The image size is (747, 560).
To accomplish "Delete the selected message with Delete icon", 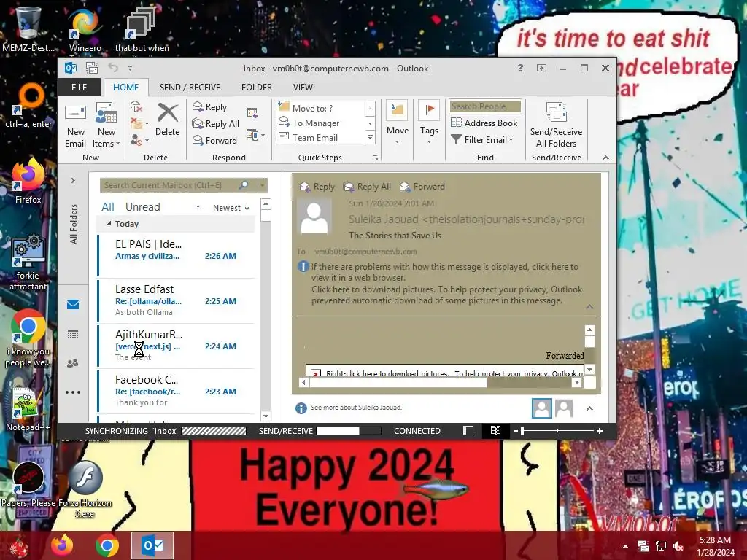I will [167, 120].
